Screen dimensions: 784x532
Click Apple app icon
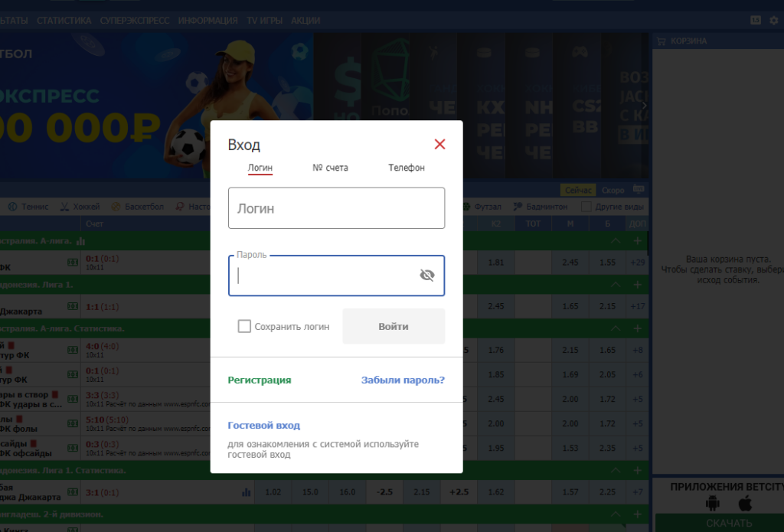[x=745, y=503]
